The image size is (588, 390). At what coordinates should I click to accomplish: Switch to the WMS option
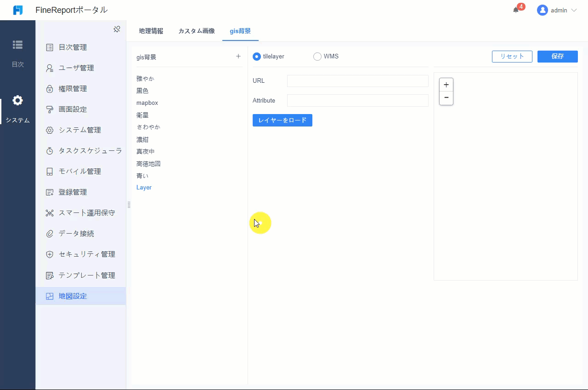tap(317, 56)
